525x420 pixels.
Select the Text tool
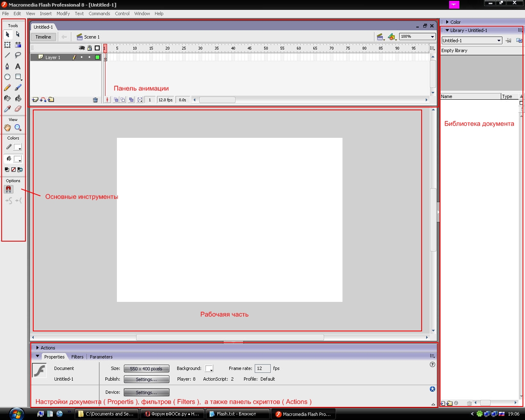click(x=18, y=66)
